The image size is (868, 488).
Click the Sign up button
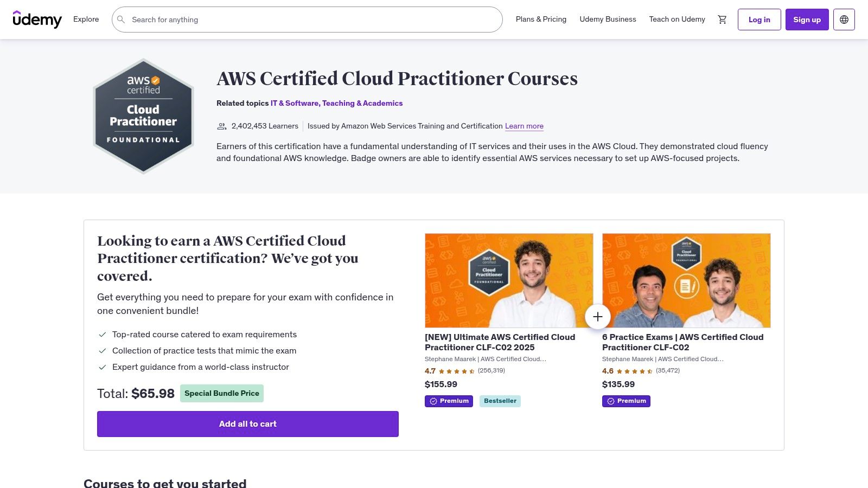(807, 19)
